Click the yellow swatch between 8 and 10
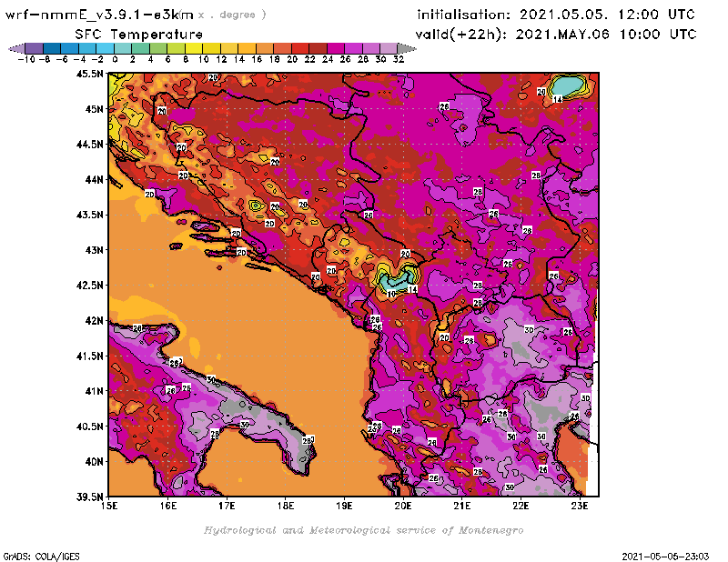 194,48
